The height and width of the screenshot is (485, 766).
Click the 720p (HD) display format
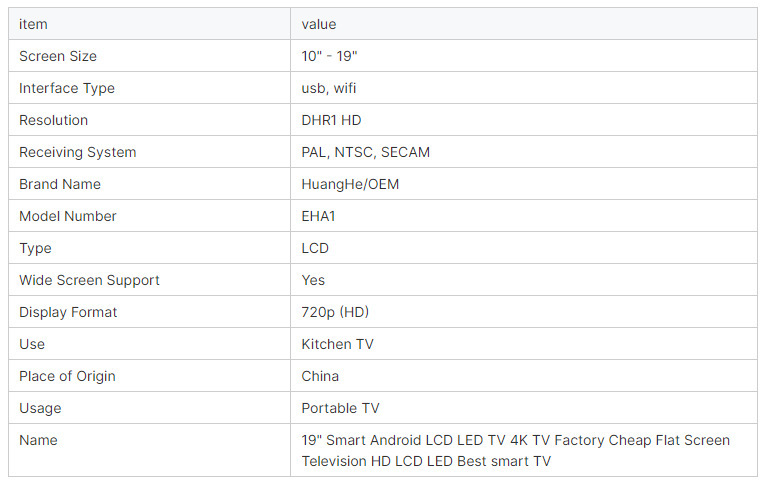point(336,312)
